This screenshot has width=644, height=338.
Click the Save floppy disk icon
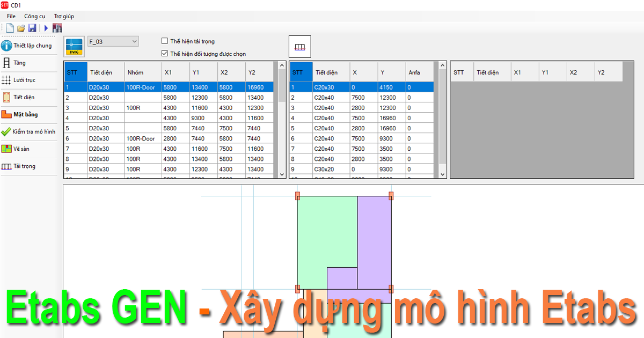(x=32, y=27)
